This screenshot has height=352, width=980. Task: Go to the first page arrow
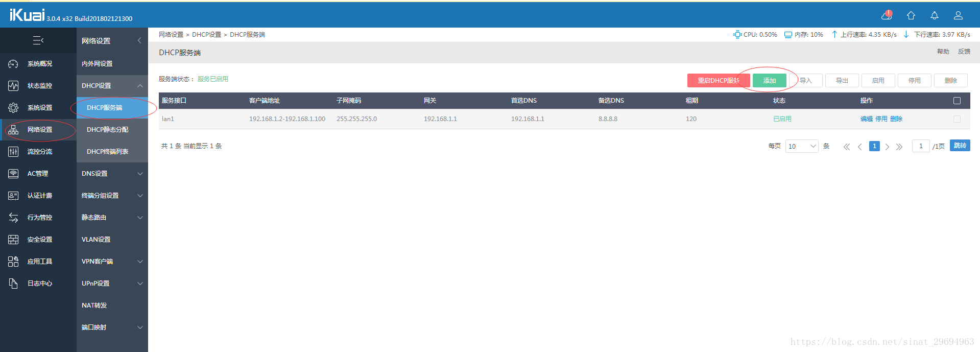847,147
